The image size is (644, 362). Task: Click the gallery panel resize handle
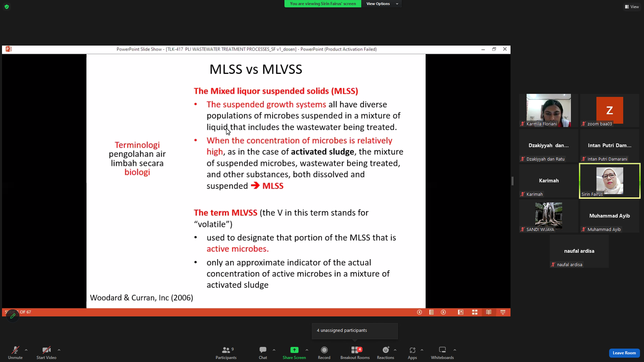(x=513, y=181)
